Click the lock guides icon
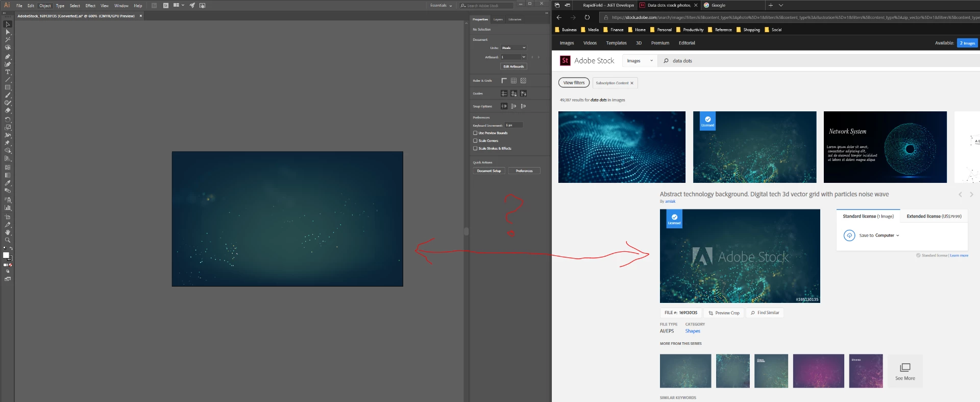Image resolution: width=980 pixels, height=402 pixels. click(x=513, y=93)
